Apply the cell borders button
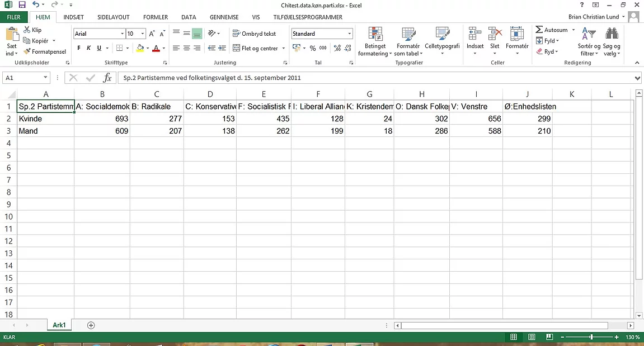The width and height of the screenshot is (644, 346). [120, 48]
